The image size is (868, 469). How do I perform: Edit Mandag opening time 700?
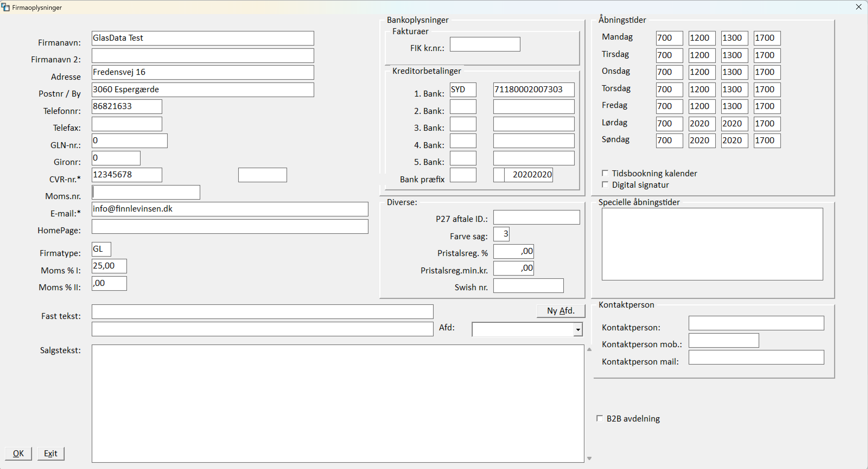tap(670, 38)
